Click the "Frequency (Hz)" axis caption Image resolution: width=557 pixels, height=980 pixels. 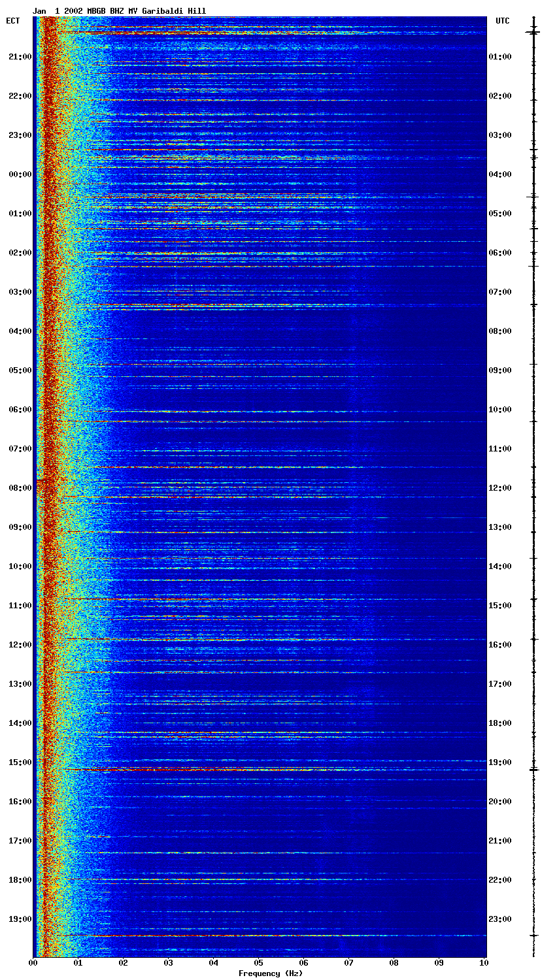271,973
